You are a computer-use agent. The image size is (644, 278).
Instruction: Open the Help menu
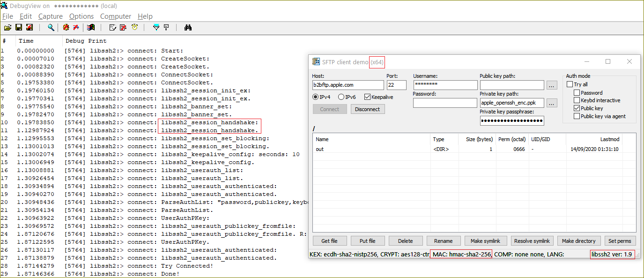pos(145,16)
